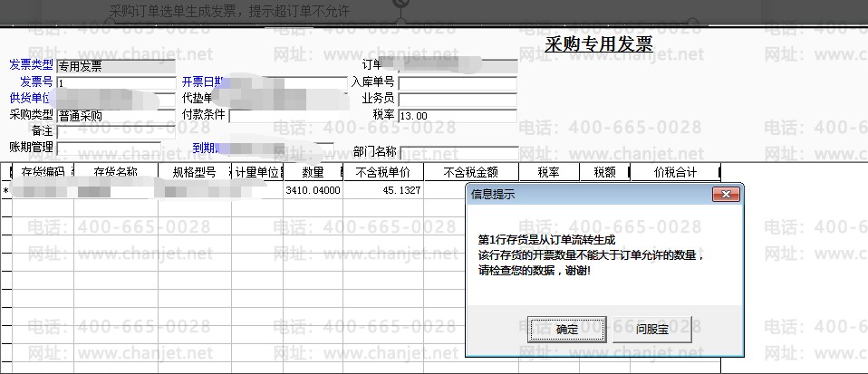Viewport: 868px width, 374px height.
Task: Click the 付款条件 input field
Action: (288, 116)
